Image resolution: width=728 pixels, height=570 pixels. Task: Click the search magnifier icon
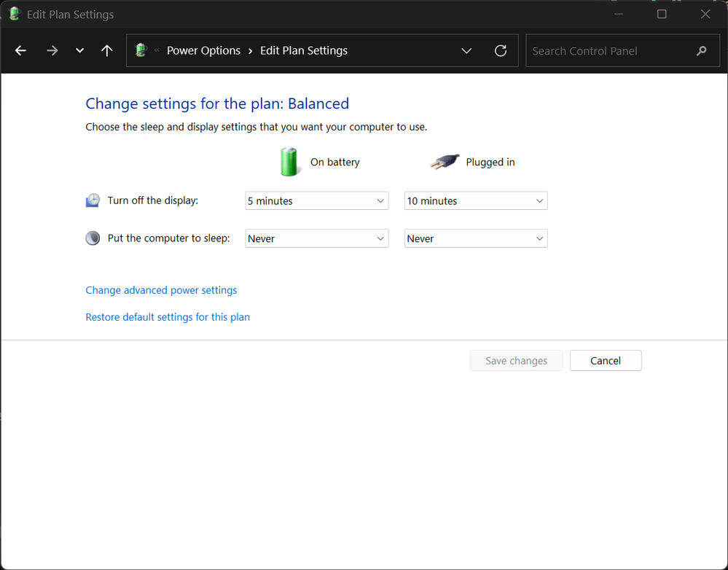[x=702, y=51]
